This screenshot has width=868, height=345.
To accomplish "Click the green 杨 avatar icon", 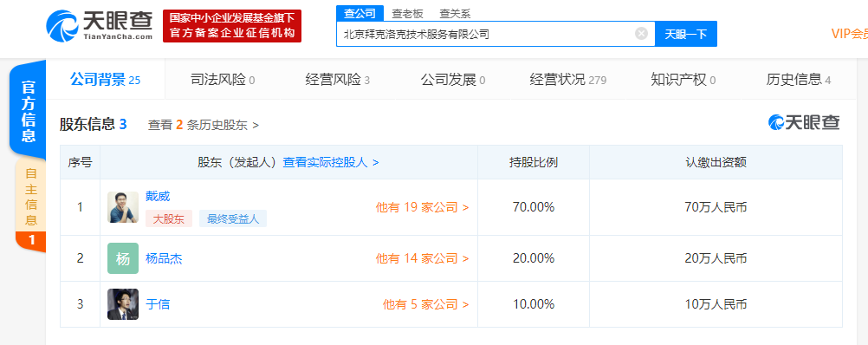I will pyautogui.click(x=123, y=258).
